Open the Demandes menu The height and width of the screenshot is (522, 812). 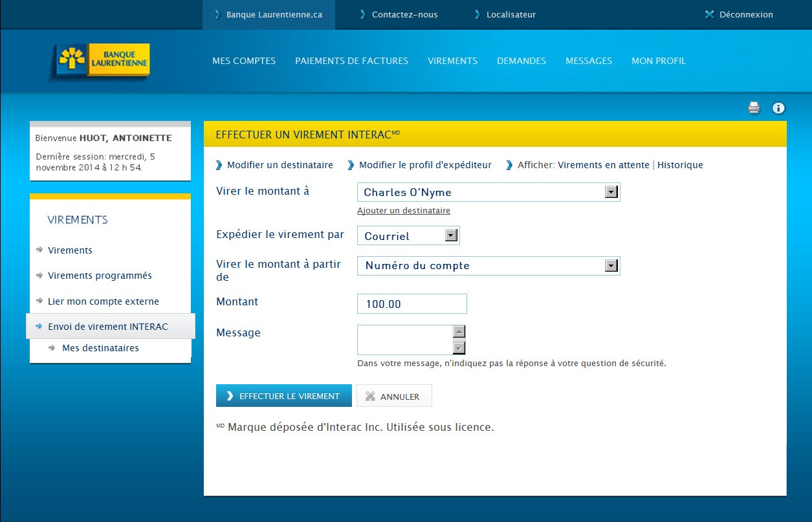tap(521, 61)
